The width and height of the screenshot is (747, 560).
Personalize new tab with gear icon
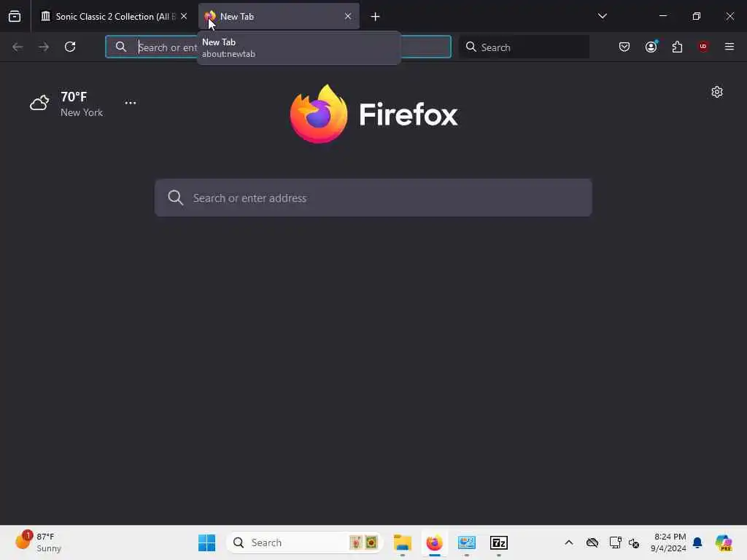(717, 92)
